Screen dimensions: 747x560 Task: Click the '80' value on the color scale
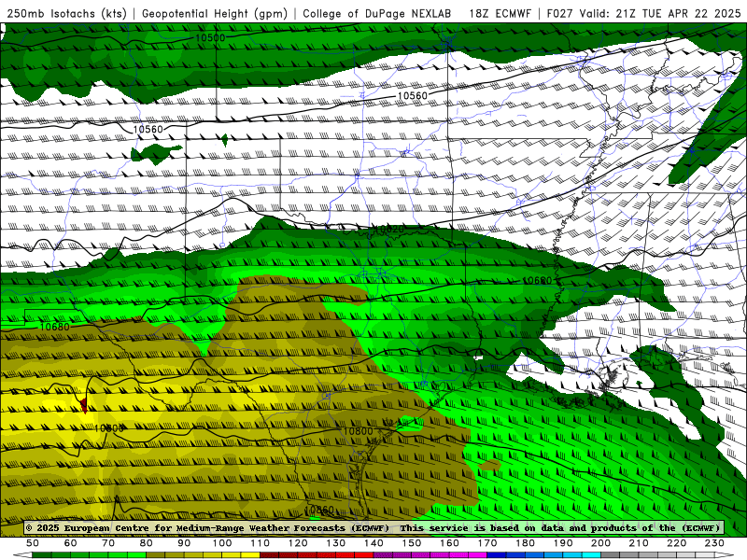[x=147, y=543]
